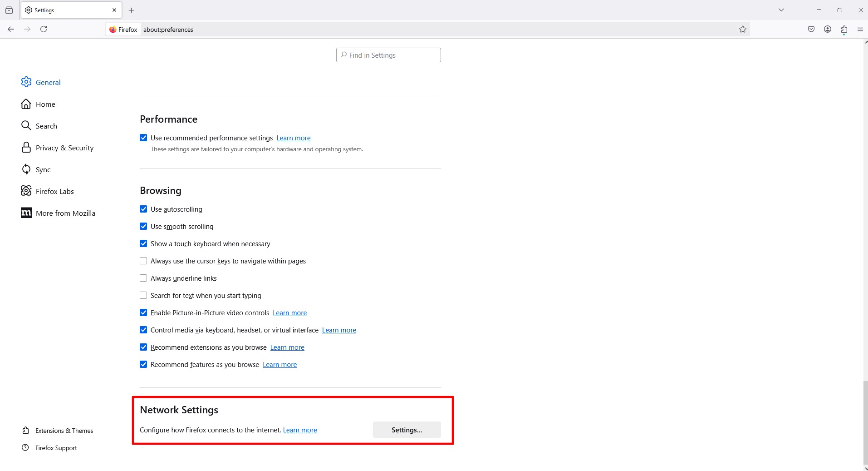Open Learn more link for Picture-in-Picture
The width and height of the screenshot is (868, 471).
tap(289, 313)
